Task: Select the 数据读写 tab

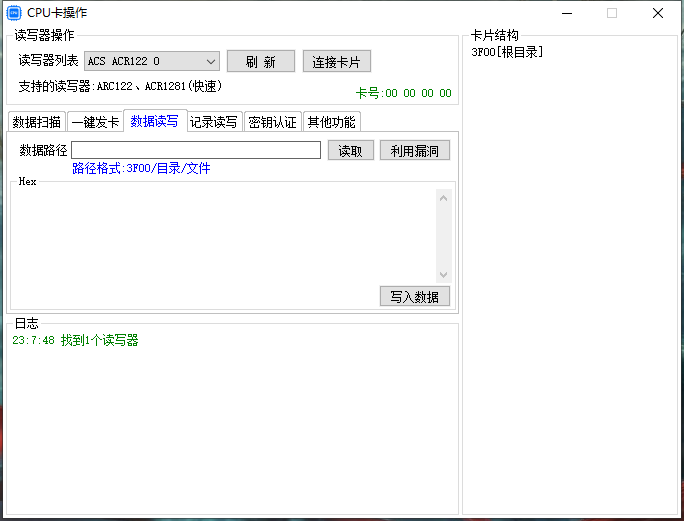Action: (155, 121)
